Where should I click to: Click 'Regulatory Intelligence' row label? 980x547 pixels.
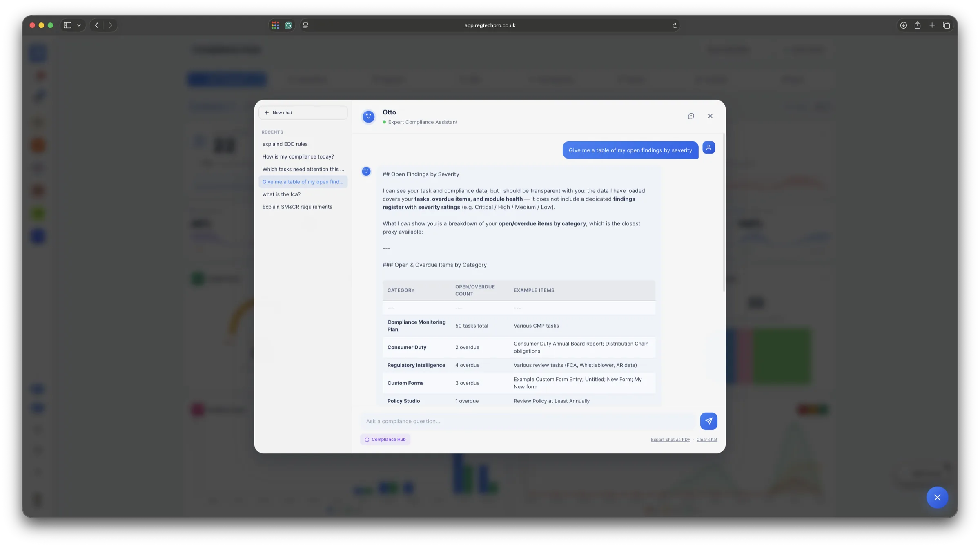click(416, 365)
